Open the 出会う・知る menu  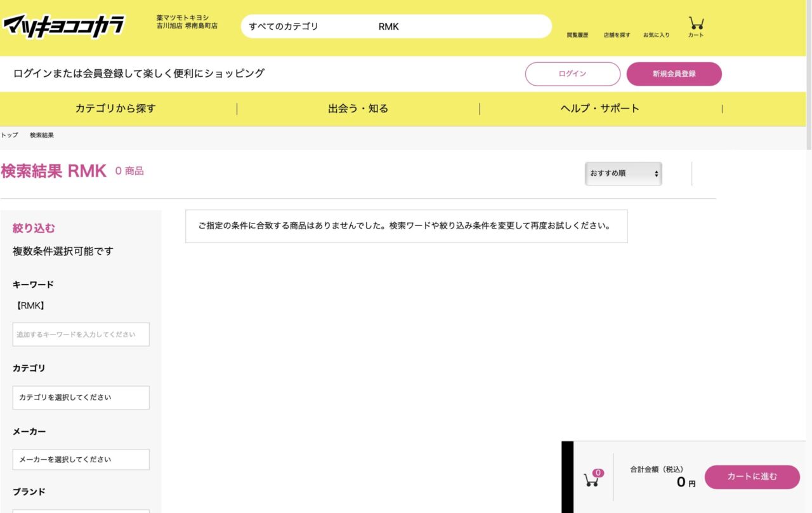click(x=358, y=109)
